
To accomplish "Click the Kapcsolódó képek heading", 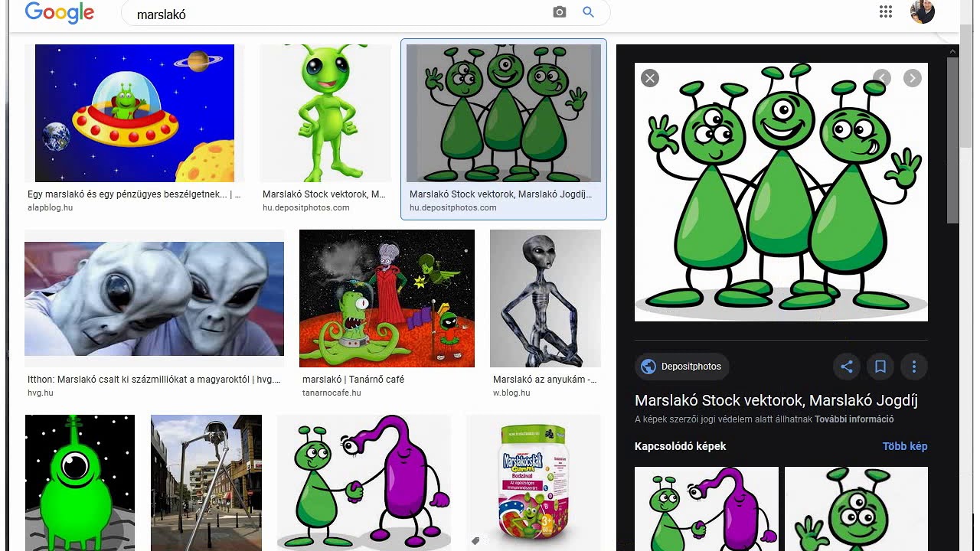I will (680, 446).
